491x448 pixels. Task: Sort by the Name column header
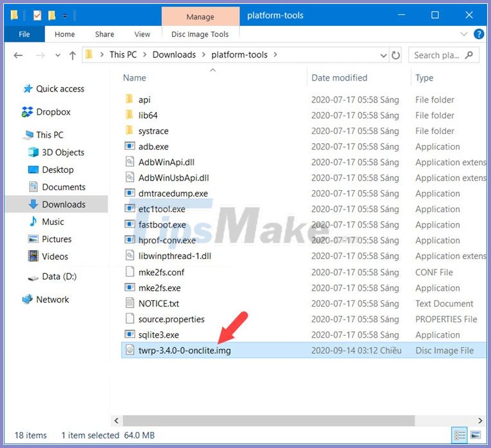pos(134,78)
